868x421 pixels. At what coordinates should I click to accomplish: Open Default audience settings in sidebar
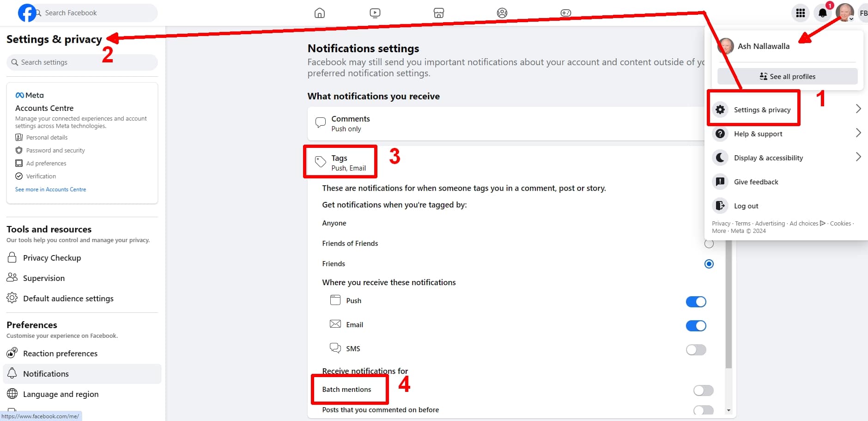82,298
